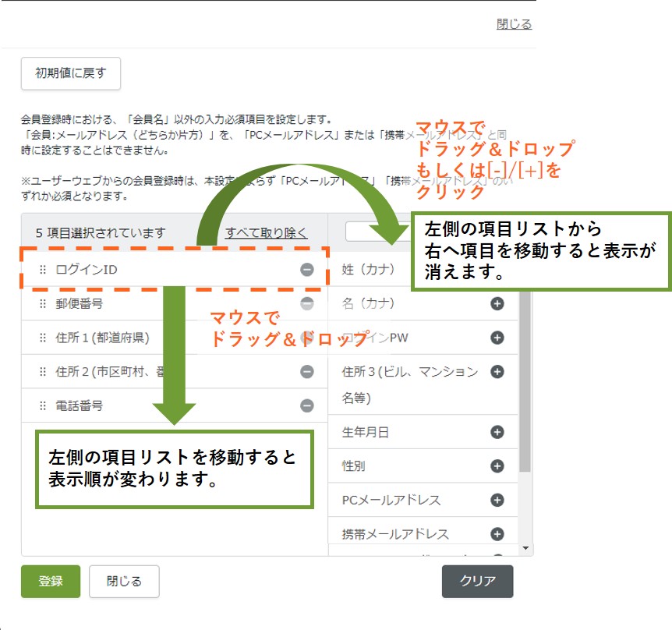Select 携帯メールアドレス item in right list
Viewport: 672px width, 630px height.
(x=395, y=534)
